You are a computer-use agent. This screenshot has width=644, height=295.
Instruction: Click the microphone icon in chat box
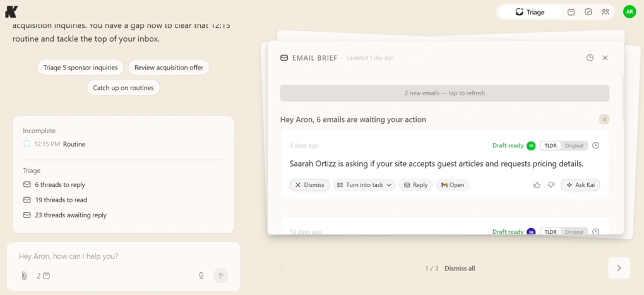201,275
